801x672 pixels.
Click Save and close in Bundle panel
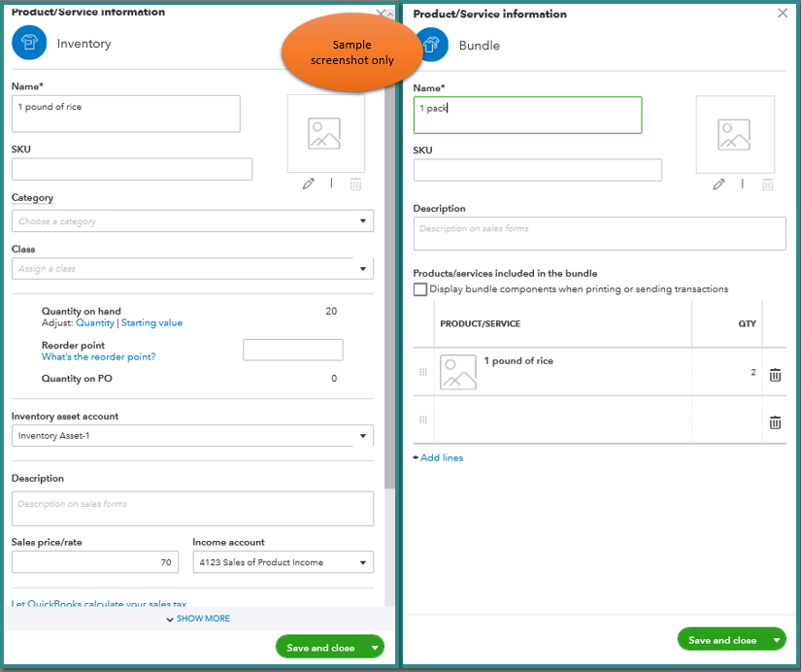coord(722,640)
